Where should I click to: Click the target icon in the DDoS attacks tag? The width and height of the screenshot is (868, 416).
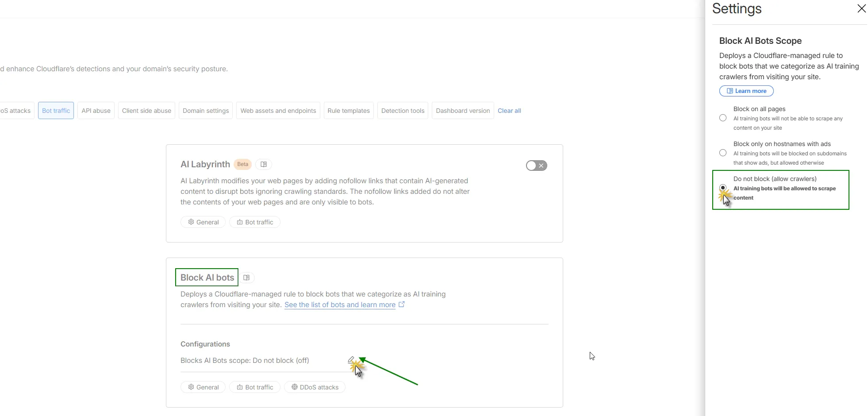[x=295, y=387]
